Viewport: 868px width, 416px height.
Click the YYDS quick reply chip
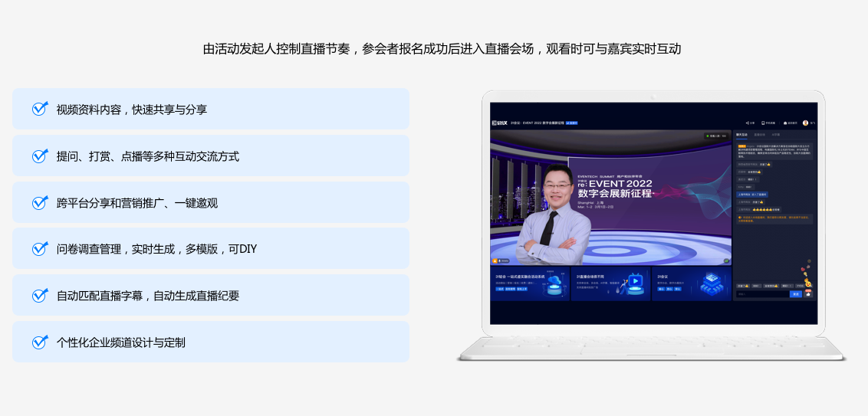click(801, 286)
